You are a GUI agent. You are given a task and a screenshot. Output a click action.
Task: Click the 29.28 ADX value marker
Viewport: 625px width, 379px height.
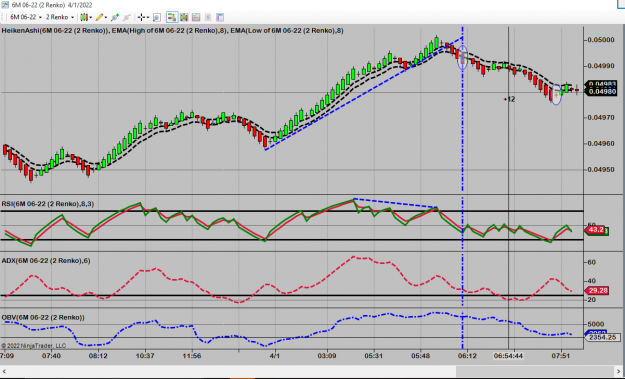point(597,291)
